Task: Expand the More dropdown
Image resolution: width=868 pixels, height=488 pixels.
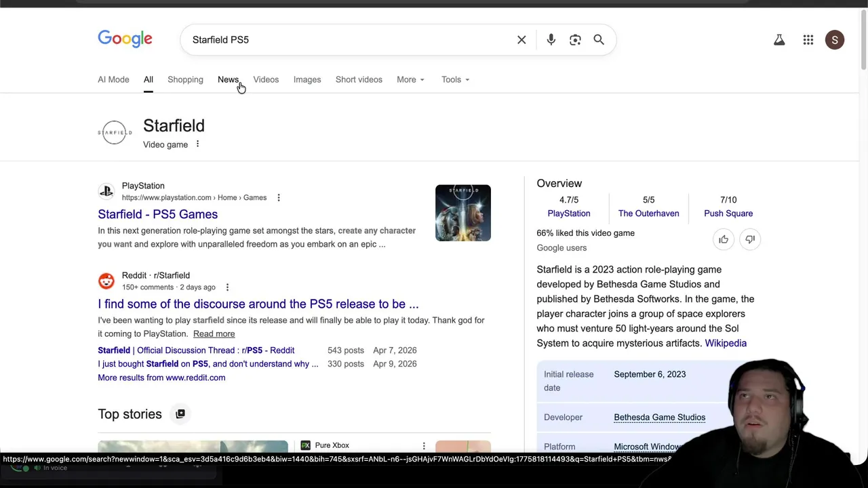Action: click(x=410, y=79)
